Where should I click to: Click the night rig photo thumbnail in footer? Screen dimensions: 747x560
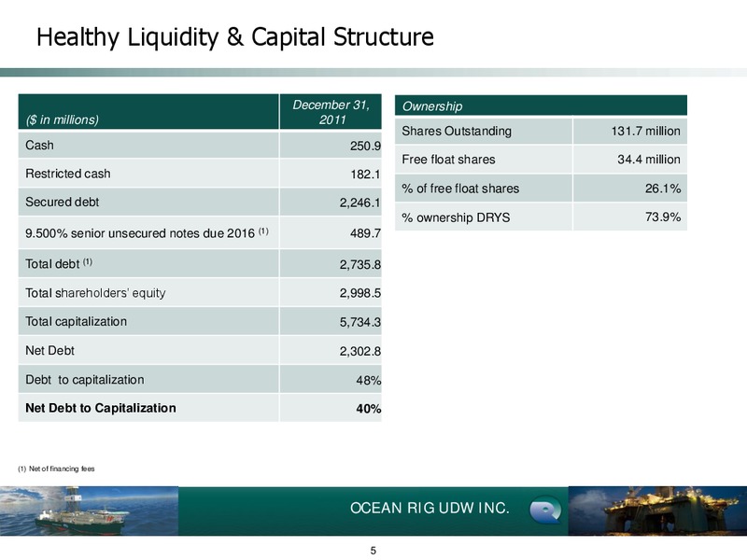tap(657, 511)
